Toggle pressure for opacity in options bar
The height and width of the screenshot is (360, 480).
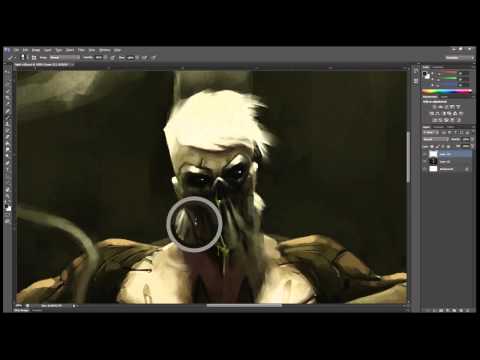coord(112,57)
